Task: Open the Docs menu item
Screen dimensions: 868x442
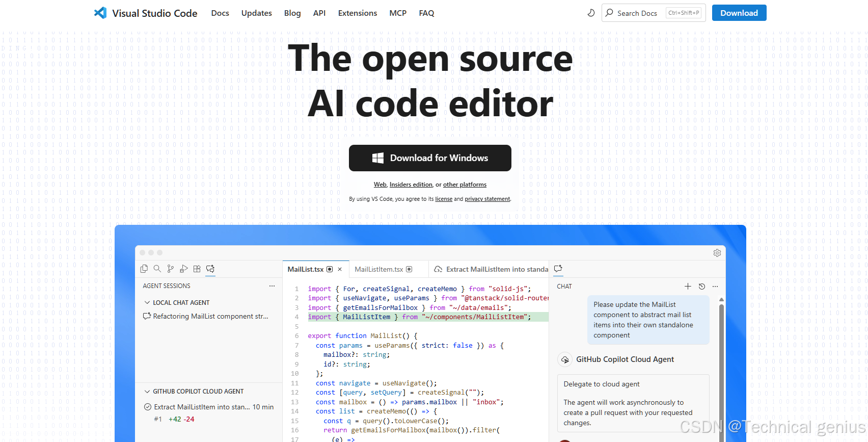Action: click(x=220, y=13)
